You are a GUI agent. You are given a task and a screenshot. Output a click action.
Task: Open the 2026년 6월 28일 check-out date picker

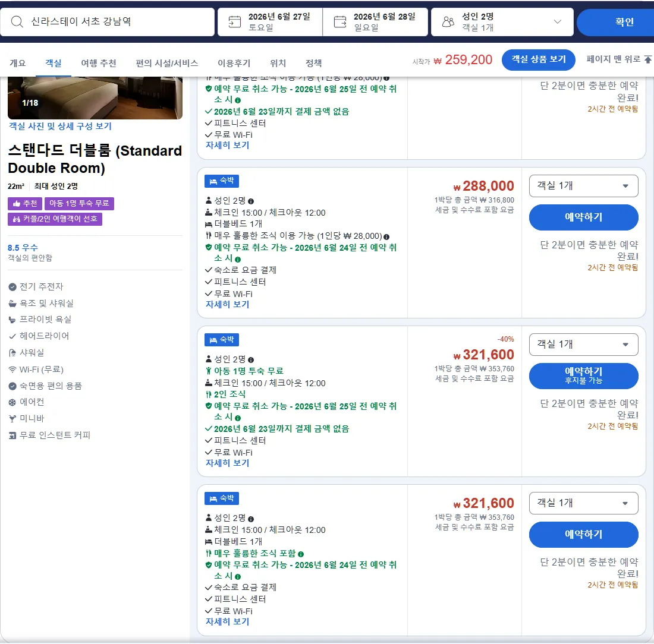pos(375,21)
